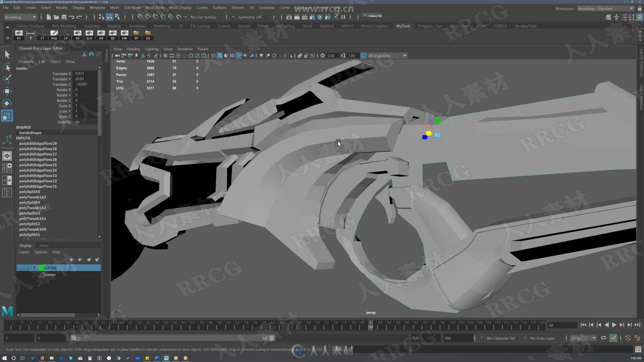644x362 pixels.
Task: Click the EW shelf icon
Action: point(124,35)
